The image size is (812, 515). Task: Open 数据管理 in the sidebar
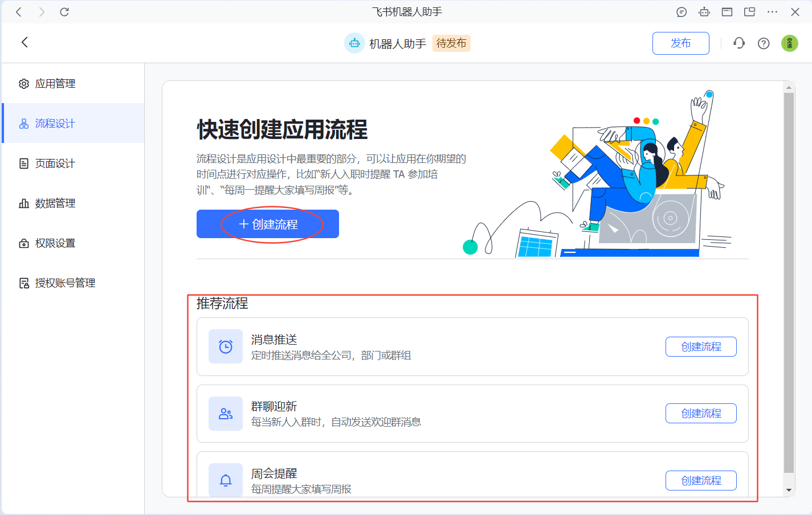tap(55, 203)
